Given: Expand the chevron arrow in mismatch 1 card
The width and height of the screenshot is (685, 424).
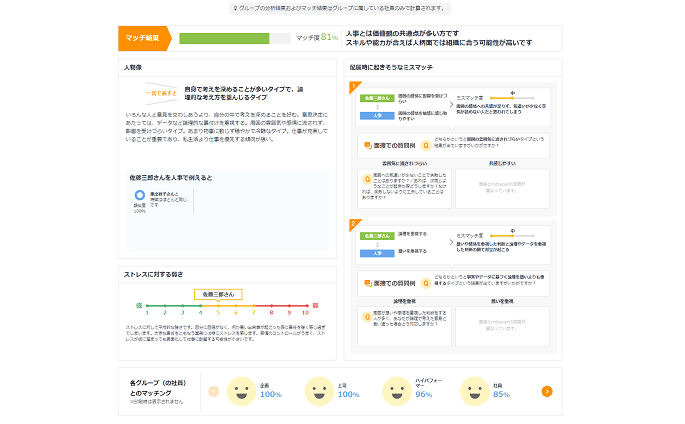Looking at the screenshot, I should point(451,104).
